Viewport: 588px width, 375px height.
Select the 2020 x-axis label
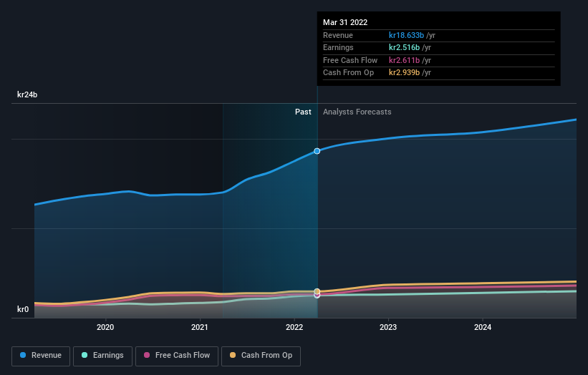point(105,327)
